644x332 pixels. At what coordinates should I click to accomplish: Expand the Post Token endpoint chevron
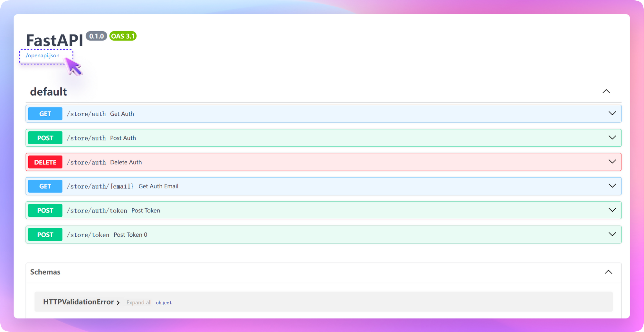(612, 210)
